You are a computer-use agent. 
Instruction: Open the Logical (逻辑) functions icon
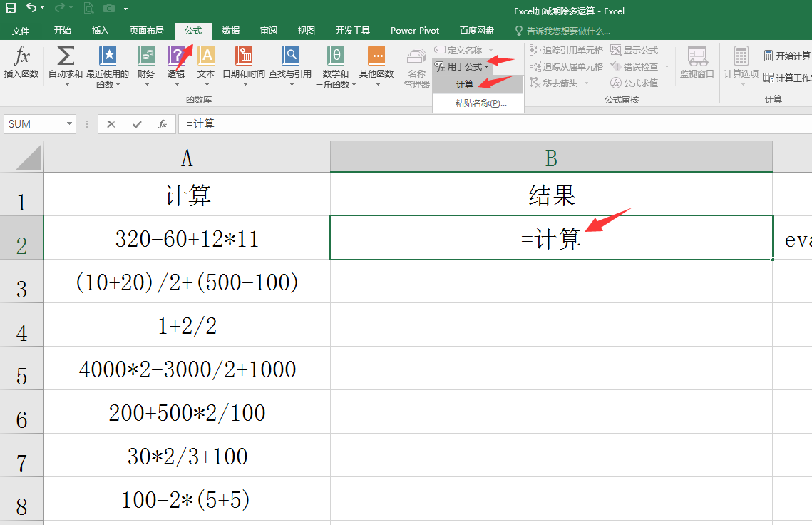175,56
